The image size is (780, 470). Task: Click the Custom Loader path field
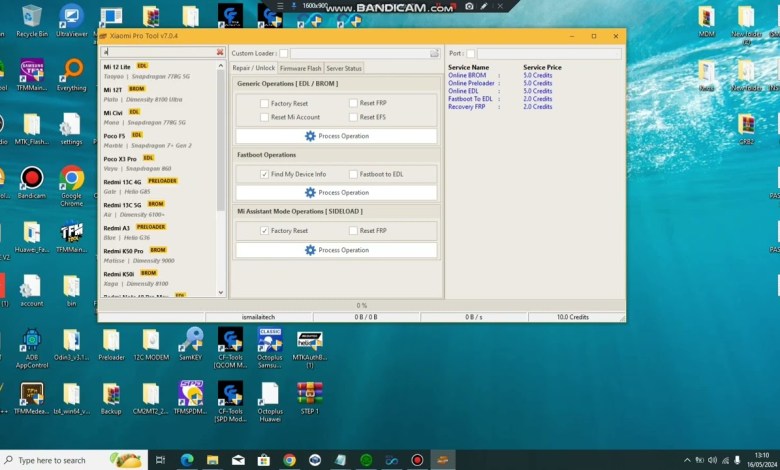(360, 53)
